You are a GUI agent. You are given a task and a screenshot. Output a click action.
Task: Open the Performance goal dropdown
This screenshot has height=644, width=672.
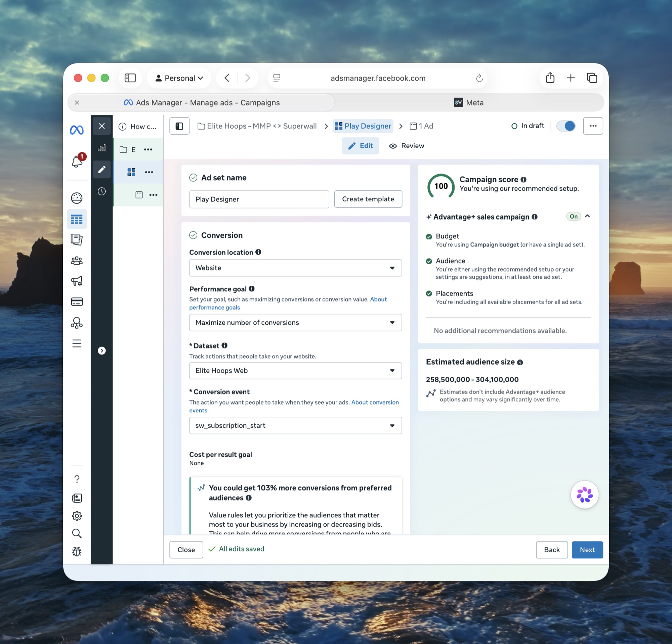tap(296, 323)
